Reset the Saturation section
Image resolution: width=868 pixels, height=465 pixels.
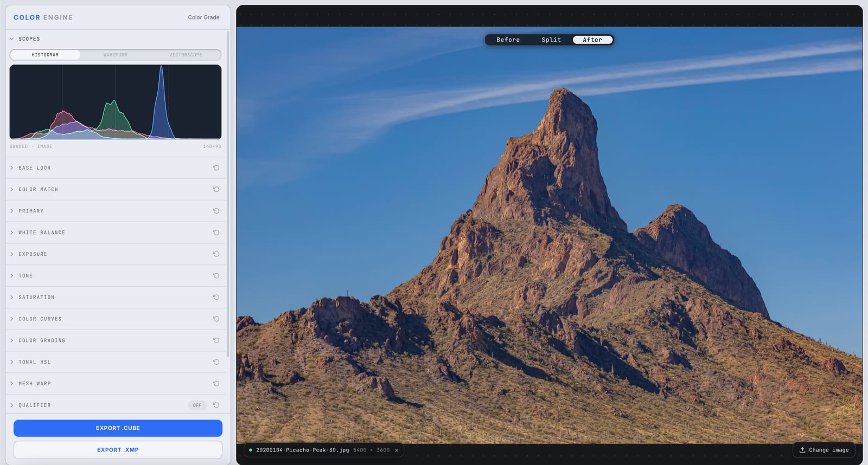(x=216, y=298)
